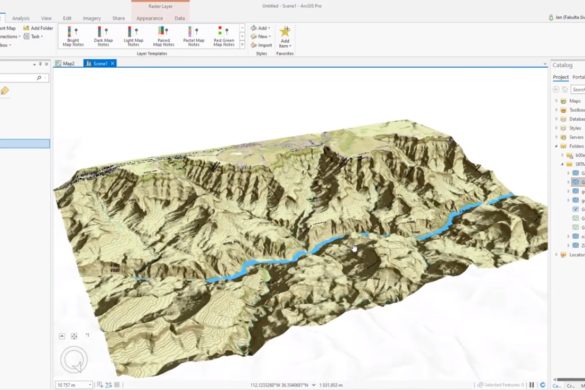Collapse the Folders node in Catalog
Screen dimensions: 585x390
coord(556,146)
